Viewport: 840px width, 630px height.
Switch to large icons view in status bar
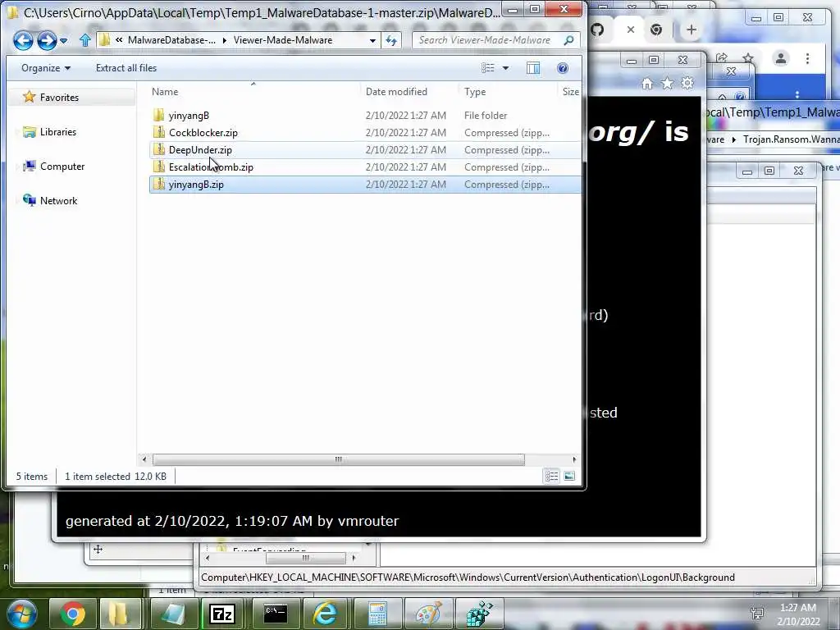click(x=569, y=477)
